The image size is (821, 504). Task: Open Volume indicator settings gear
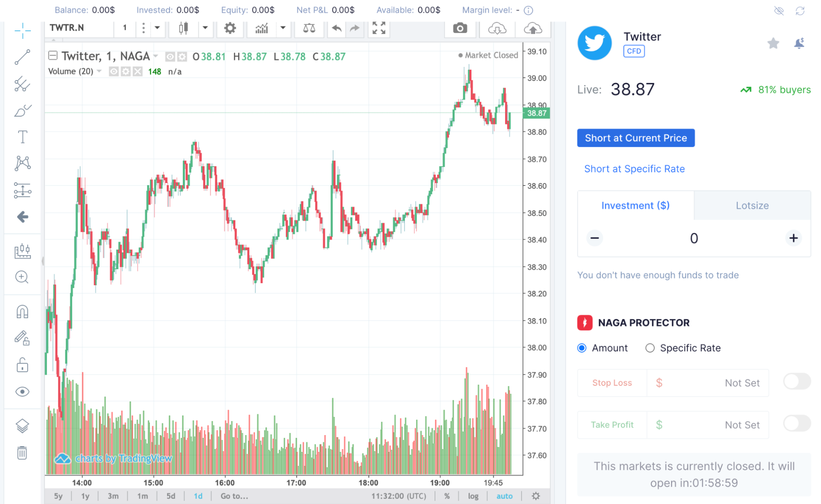(x=126, y=72)
